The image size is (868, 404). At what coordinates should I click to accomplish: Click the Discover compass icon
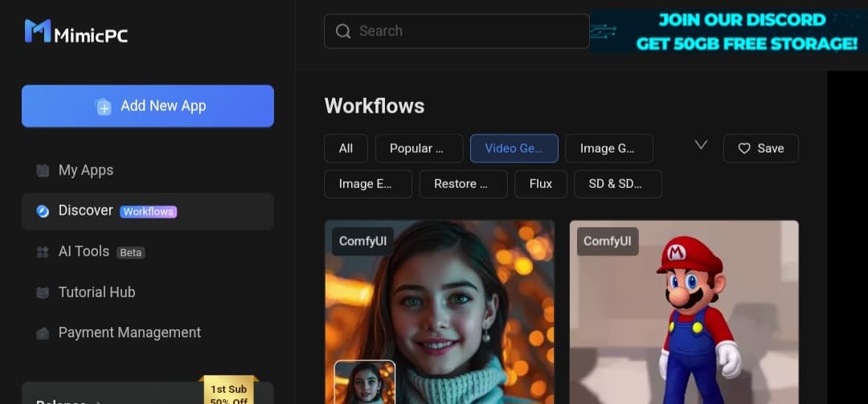43,211
